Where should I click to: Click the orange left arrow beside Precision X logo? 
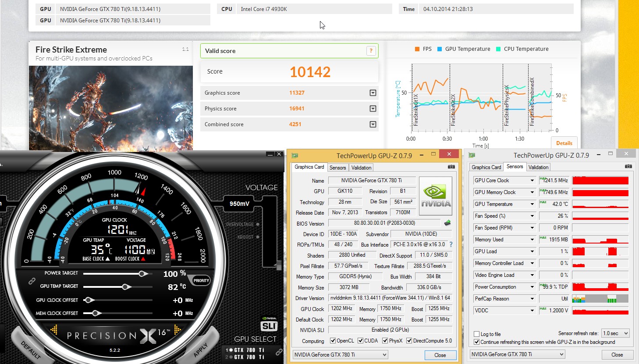54,329
